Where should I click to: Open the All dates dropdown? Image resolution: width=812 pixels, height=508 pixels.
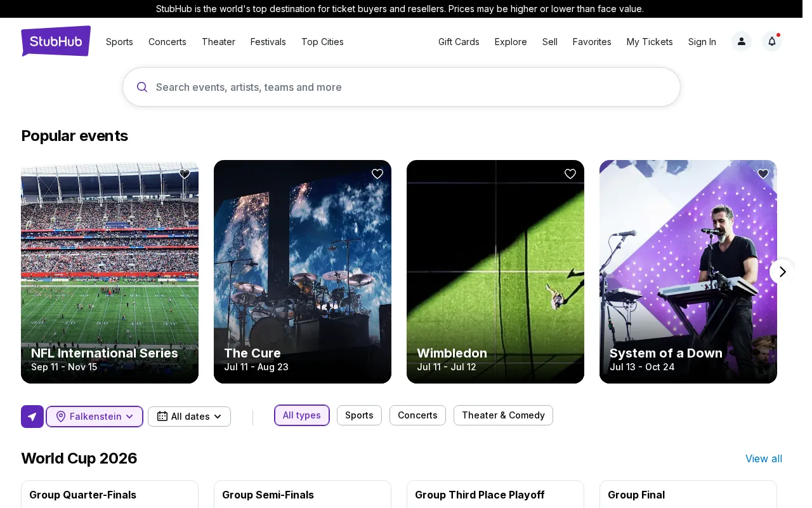tap(189, 417)
